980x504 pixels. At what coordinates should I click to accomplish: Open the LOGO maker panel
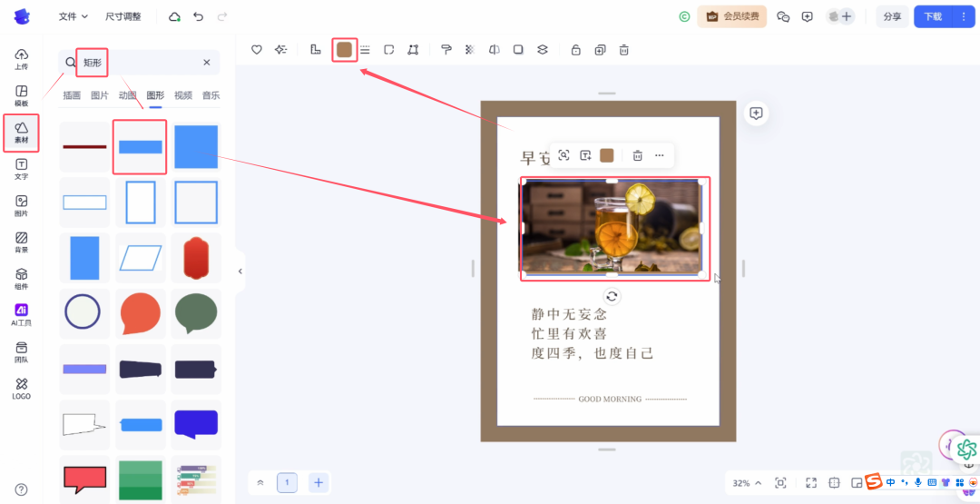21,389
